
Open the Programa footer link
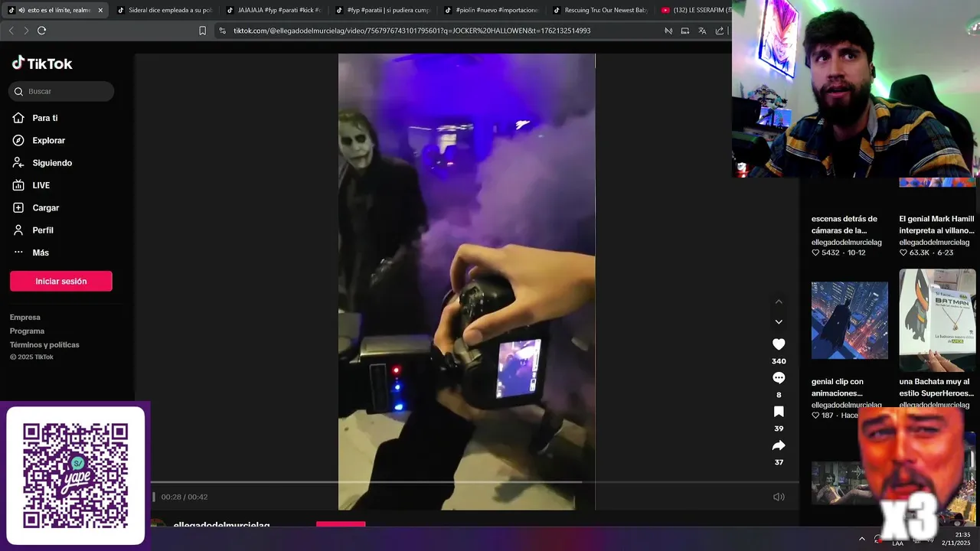27,331
